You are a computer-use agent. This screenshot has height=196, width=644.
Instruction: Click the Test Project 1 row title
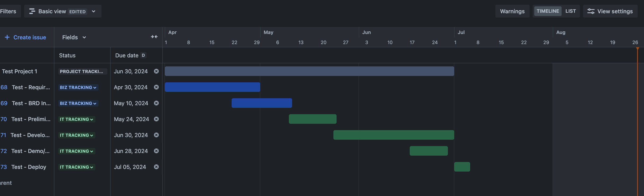pyautogui.click(x=20, y=71)
